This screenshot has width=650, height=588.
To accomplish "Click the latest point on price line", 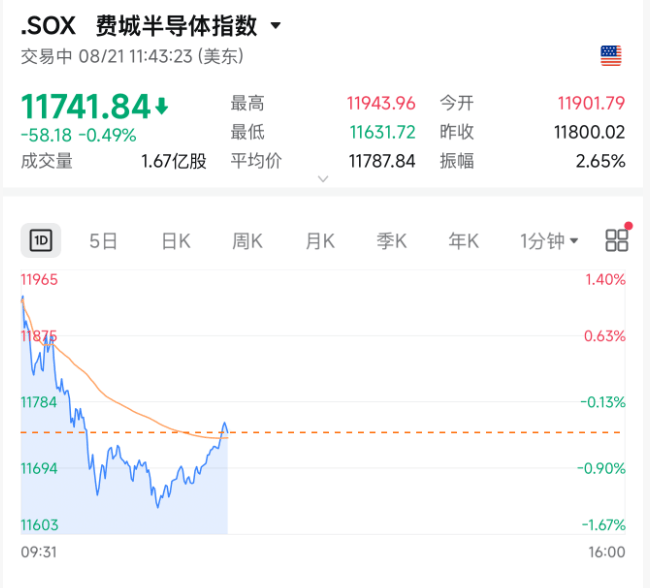I will (227, 433).
